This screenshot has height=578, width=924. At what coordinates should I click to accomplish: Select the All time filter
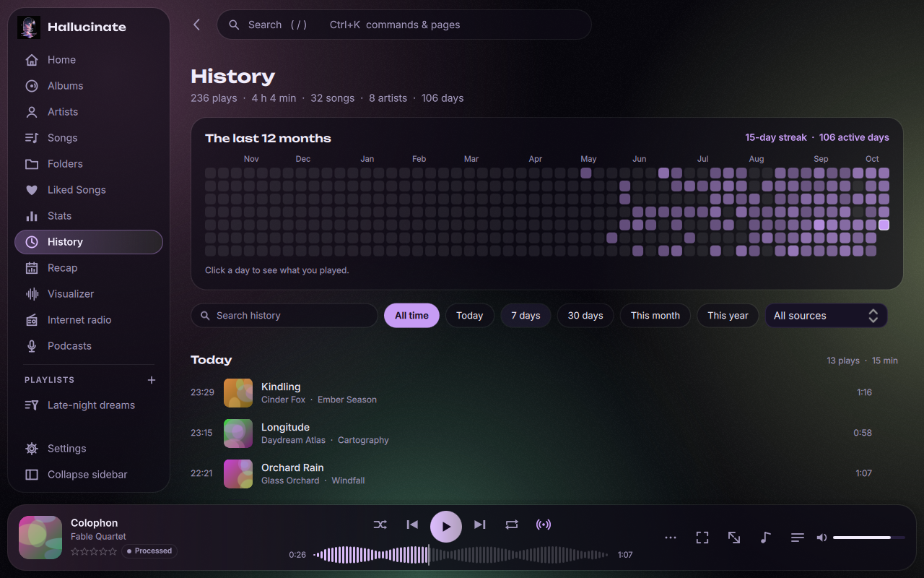(411, 316)
